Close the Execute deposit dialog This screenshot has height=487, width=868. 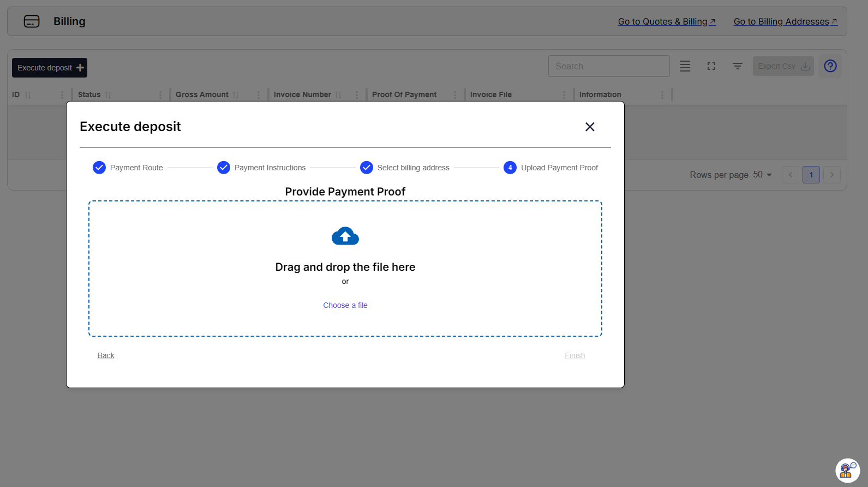[x=589, y=127]
